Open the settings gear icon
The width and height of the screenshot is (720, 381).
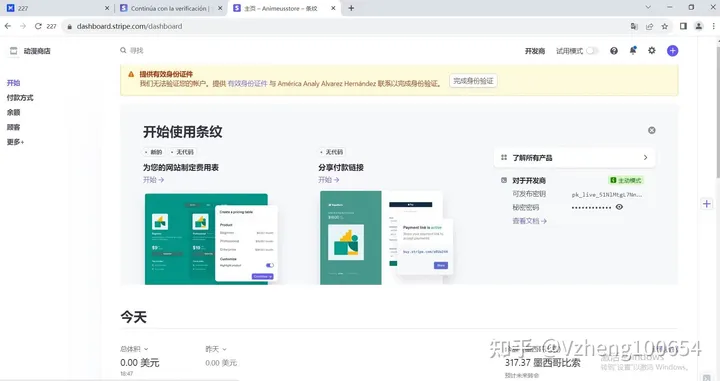pyautogui.click(x=652, y=50)
